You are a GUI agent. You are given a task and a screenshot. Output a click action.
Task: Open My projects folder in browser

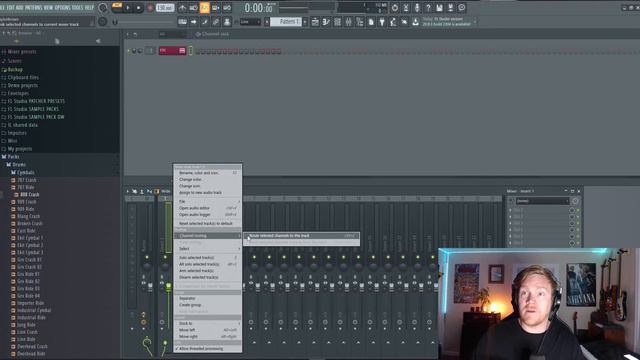point(20,149)
